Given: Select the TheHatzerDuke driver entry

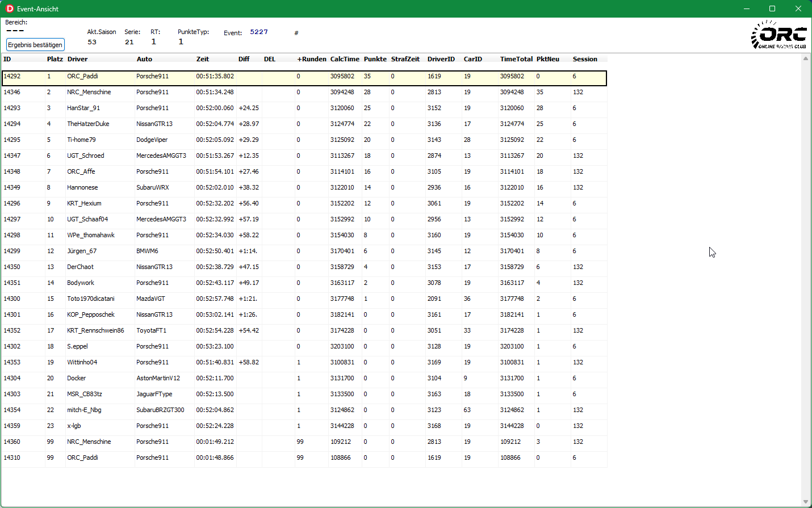Looking at the screenshot, I should point(88,124).
